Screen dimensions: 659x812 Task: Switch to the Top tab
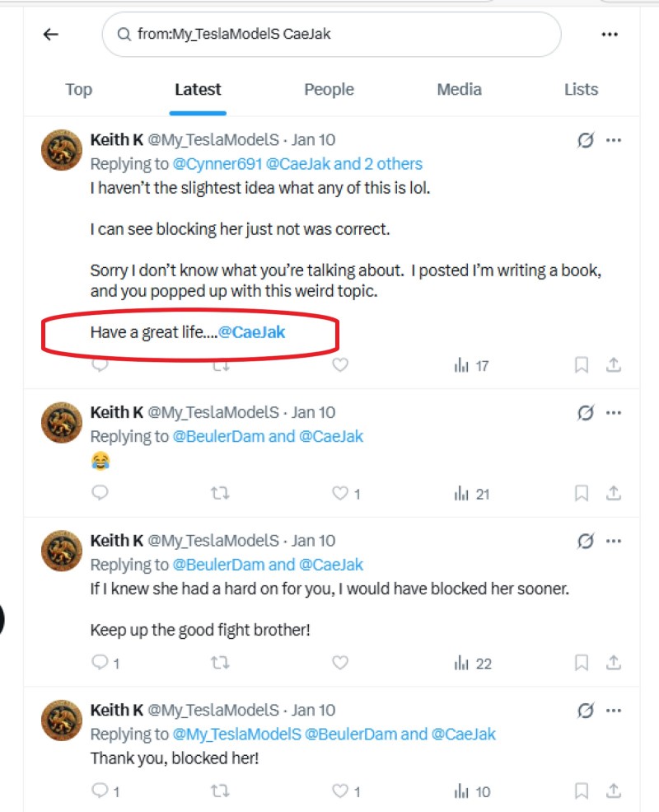[x=78, y=90]
